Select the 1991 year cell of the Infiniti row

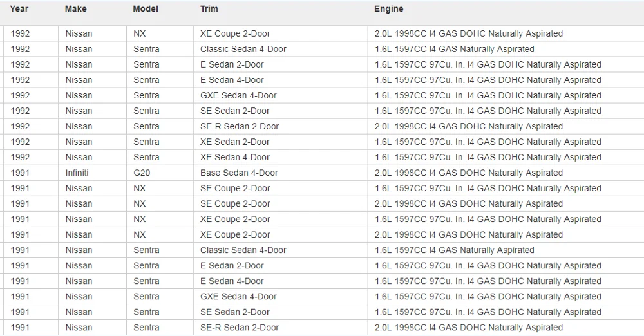[20, 173]
